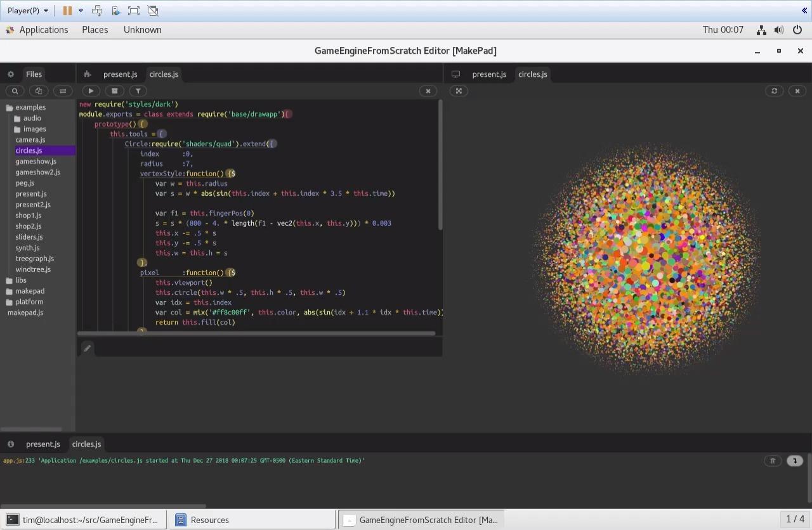
Task: Open gameshow.js in file tree
Action: click(36, 161)
